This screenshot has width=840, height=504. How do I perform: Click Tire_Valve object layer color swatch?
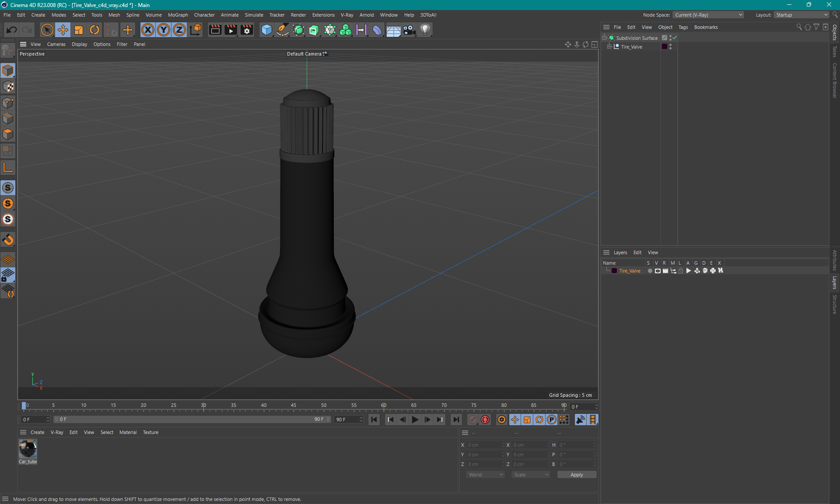(x=665, y=47)
